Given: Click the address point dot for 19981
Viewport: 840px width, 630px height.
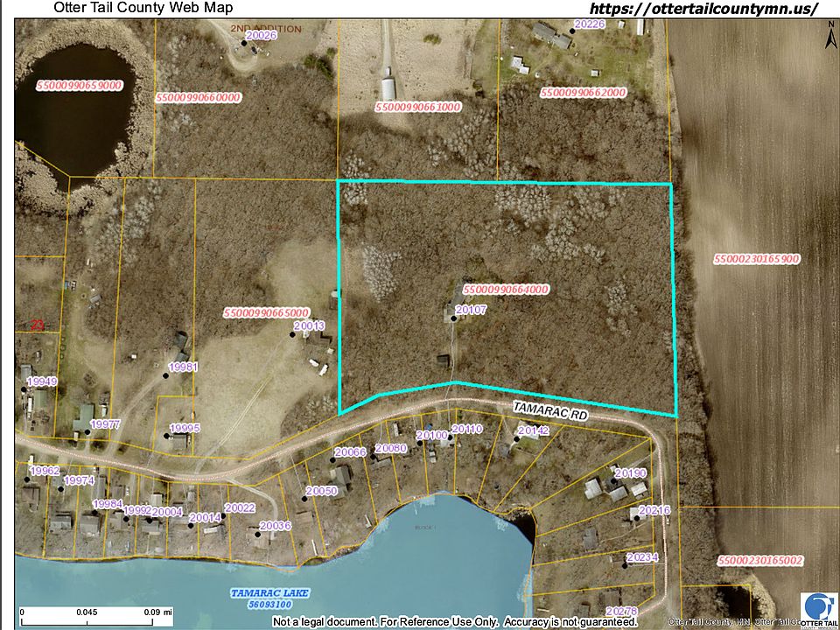Looking at the screenshot, I should click(x=166, y=375).
